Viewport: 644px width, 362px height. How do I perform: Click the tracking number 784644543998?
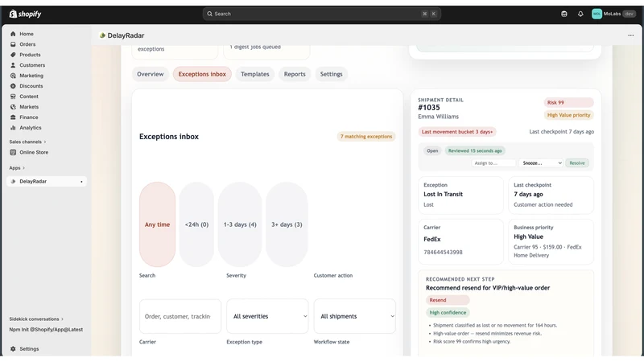click(444, 253)
